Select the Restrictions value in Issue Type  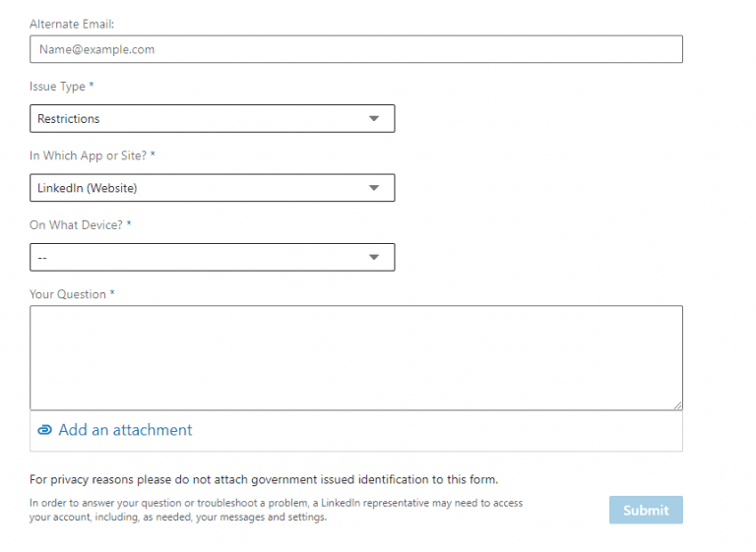(x=69, y=119)
